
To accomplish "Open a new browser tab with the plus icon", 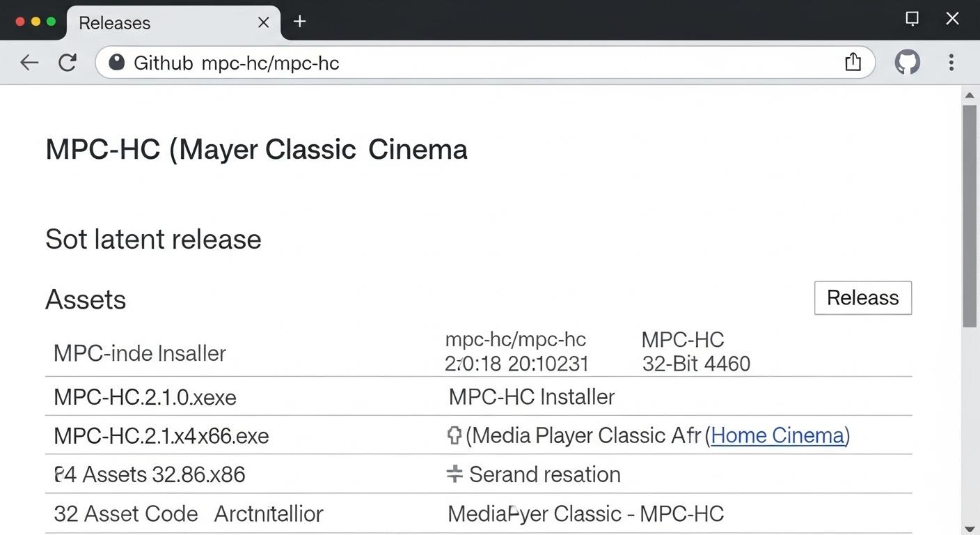I will (299, 22).
